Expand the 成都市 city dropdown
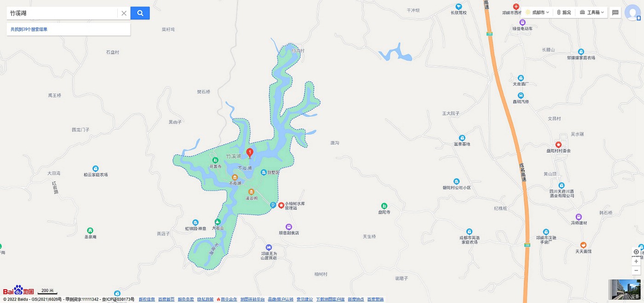Screen dimensions: 644x303 537,12
